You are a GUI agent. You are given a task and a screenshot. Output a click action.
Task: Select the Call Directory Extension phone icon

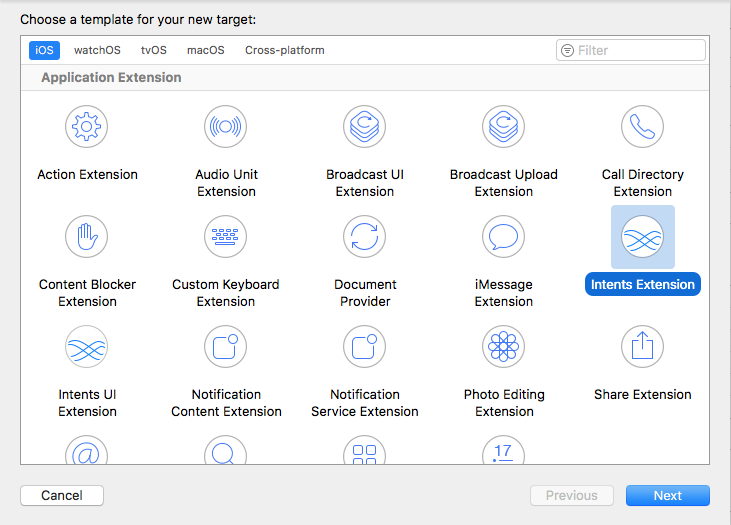click(642, 127)
